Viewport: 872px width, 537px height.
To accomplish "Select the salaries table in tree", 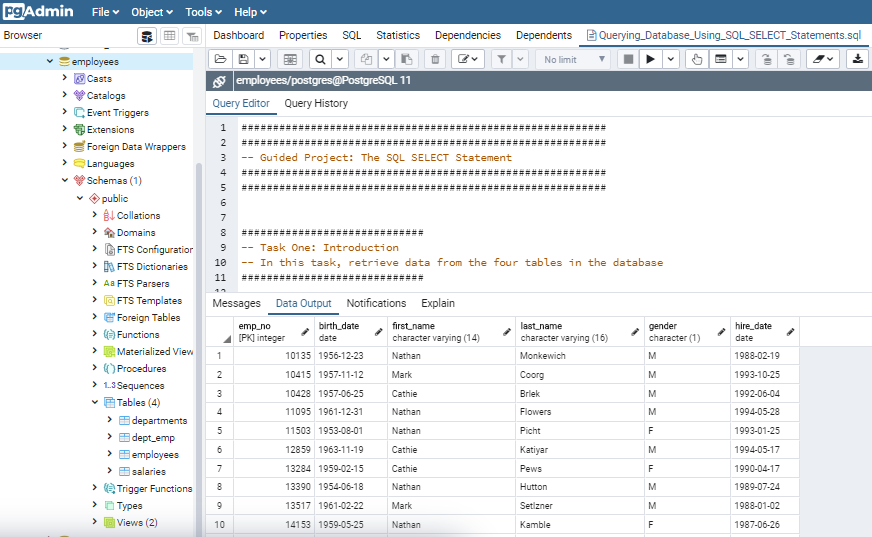I will [149, 471].
